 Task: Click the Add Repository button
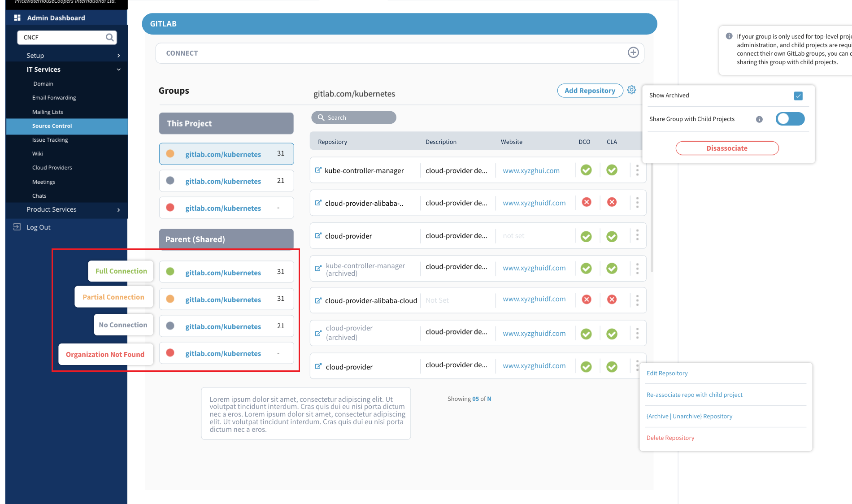[590, 91]
